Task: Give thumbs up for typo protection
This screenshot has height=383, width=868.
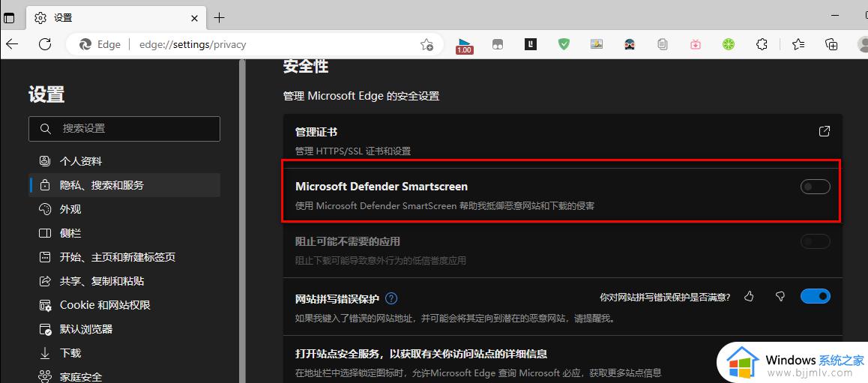Action: click(749, 297)
